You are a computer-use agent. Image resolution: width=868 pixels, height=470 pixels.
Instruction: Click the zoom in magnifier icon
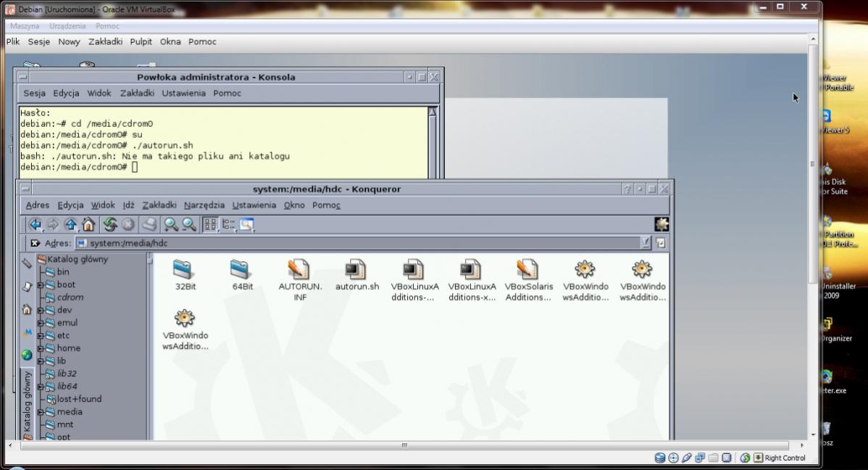coord(171,225)
